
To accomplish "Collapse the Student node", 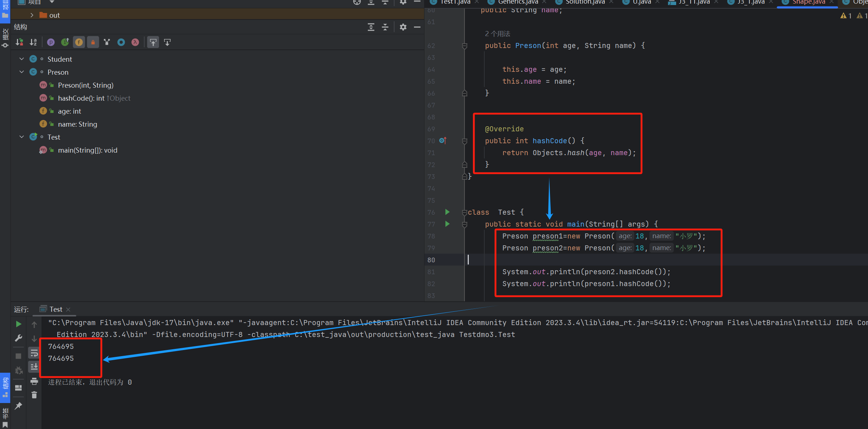I will coord(22,59).
